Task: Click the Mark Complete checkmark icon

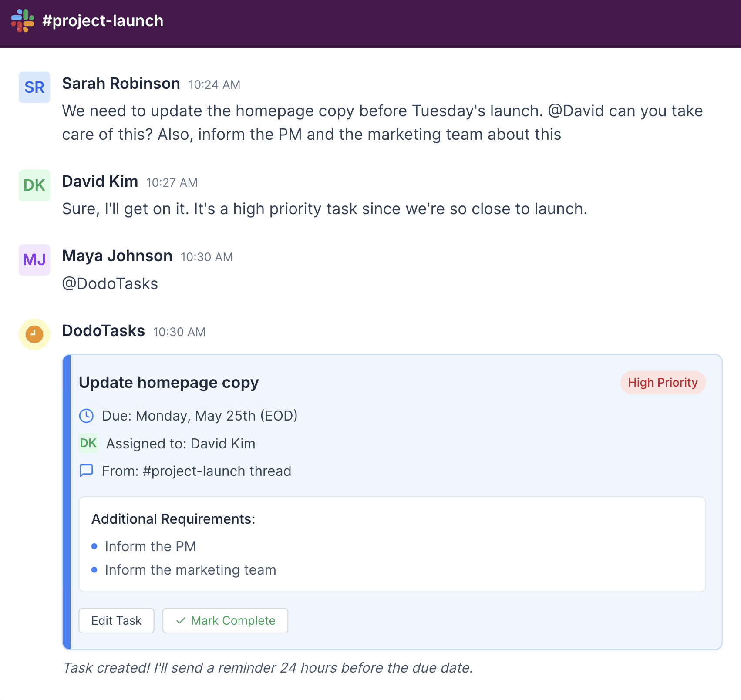Action: click(x=181, y=621)
